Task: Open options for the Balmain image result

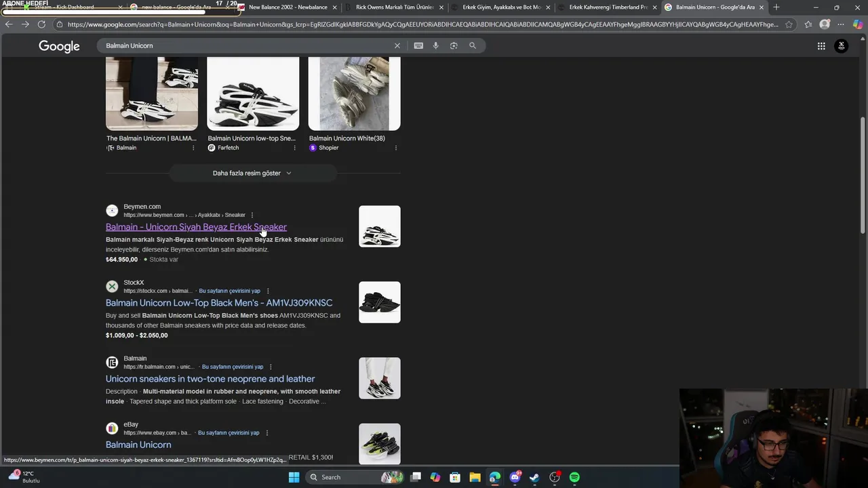Action: pyautogui.click(x=193, y=148)
